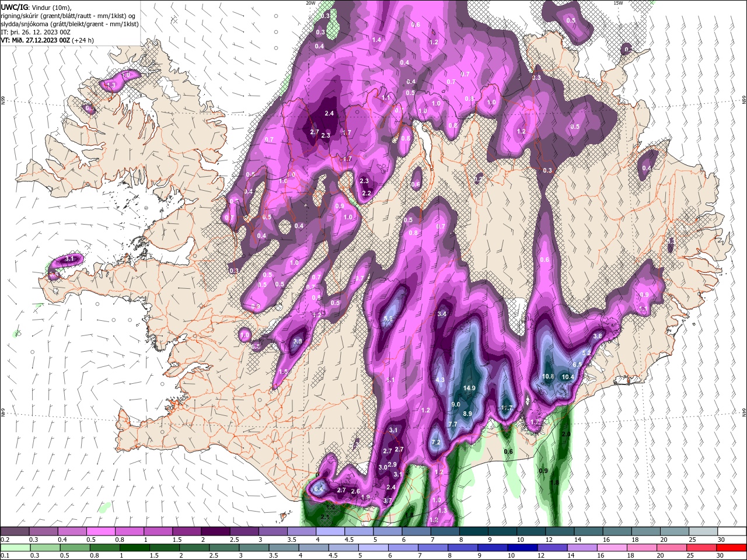747x560 pixels.
Task: Click the VT: Mið. 27.12.2023 00Z line
Action: pos(47,40)
